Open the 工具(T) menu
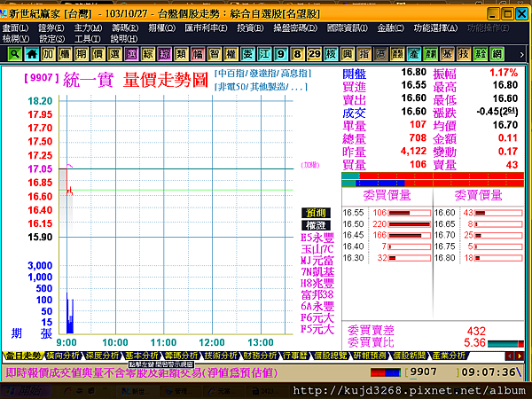 [x=87, y=39]
